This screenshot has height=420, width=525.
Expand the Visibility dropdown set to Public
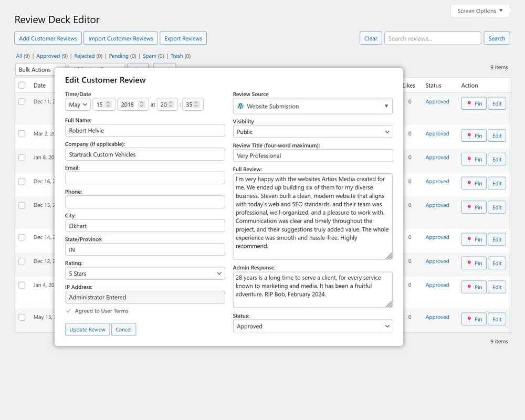coord(312,132)
